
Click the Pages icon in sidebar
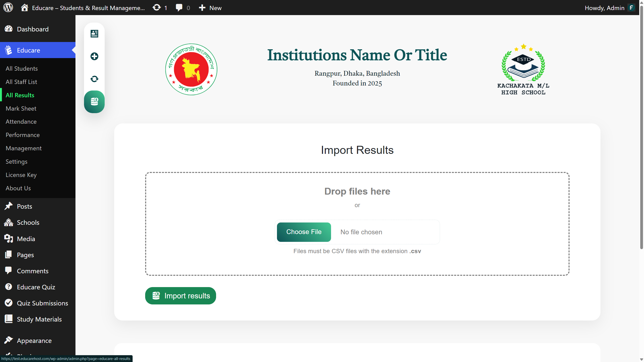click(x=9, y=255)
